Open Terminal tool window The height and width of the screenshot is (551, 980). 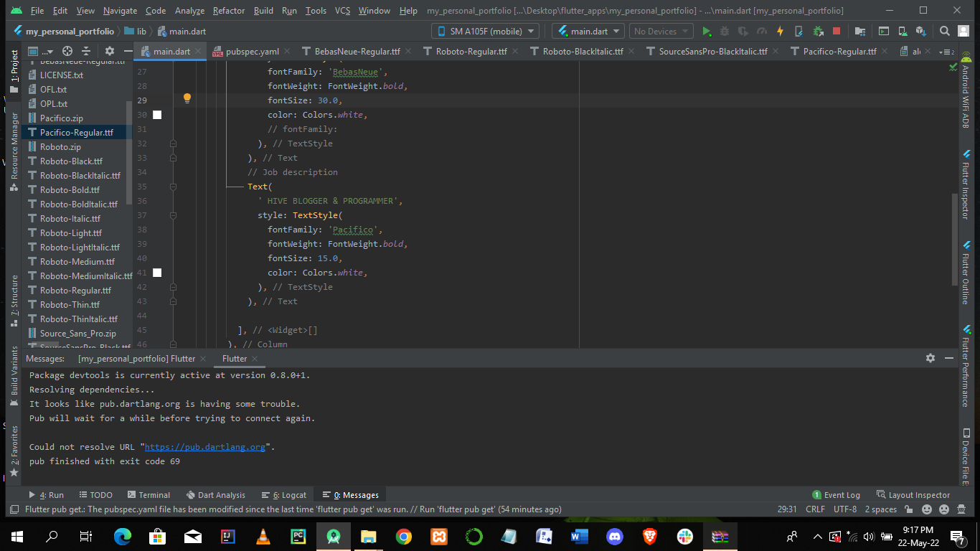click(149, 495)
